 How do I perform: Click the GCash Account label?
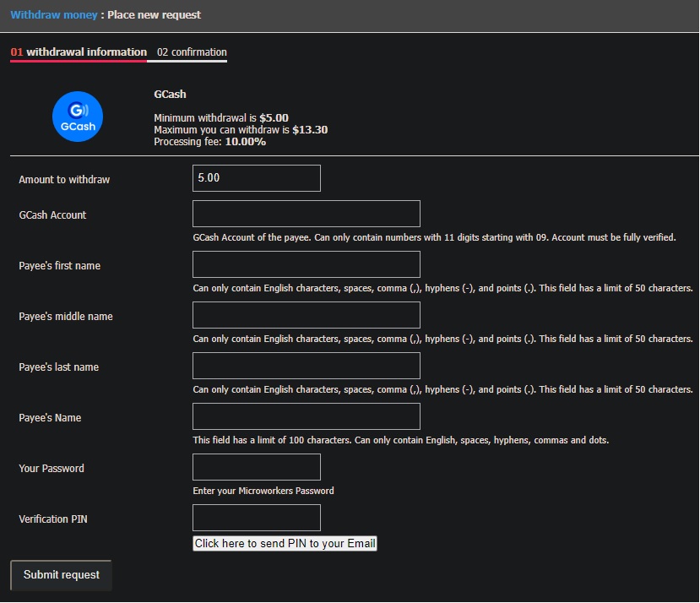[x=52, y=215]
